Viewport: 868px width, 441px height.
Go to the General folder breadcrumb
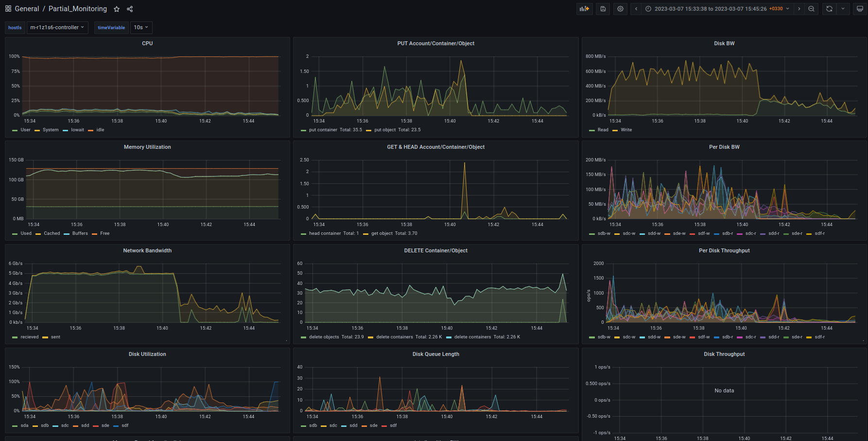coord(27,9)
